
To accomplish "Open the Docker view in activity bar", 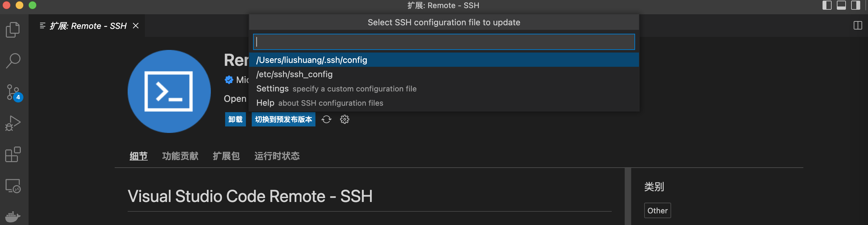I will click(13, 216).
